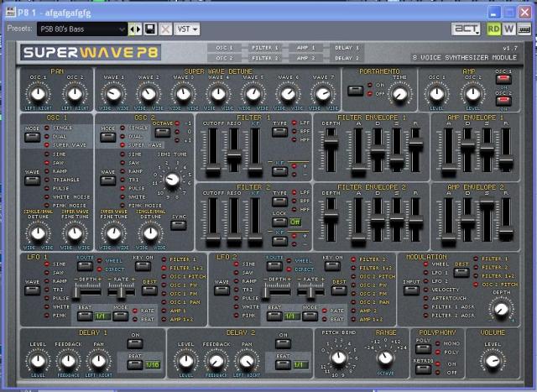Toggle Delay 1 ON button
Image resolution: width=537 pixels, height=392 pixels.
tap(135, 343)
